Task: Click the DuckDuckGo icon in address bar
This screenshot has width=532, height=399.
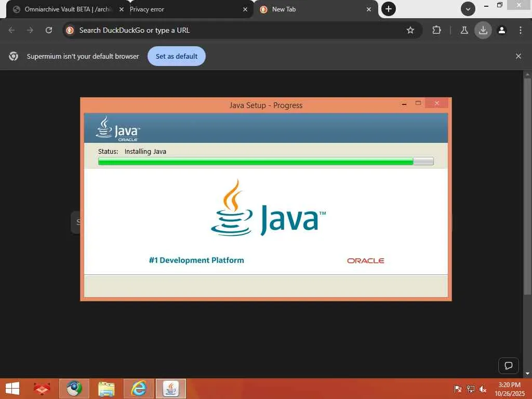Action: (x=70, y=30)
